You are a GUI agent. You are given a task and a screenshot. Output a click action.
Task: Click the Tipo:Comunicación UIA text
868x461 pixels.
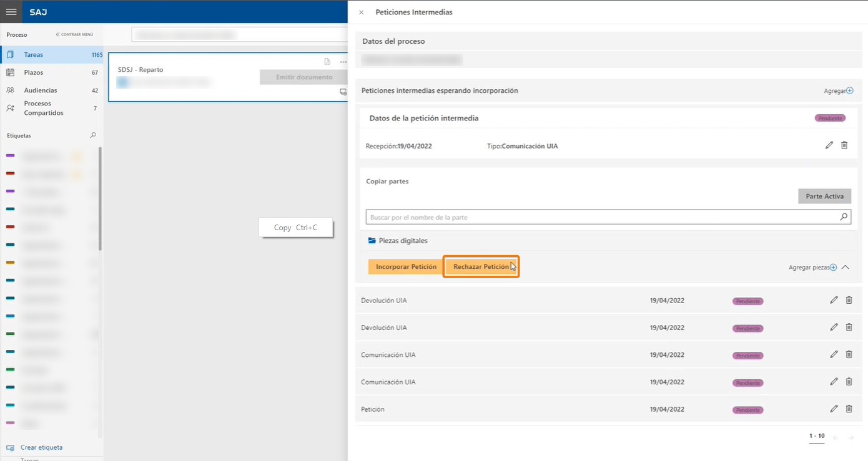(x=523, y=146)
